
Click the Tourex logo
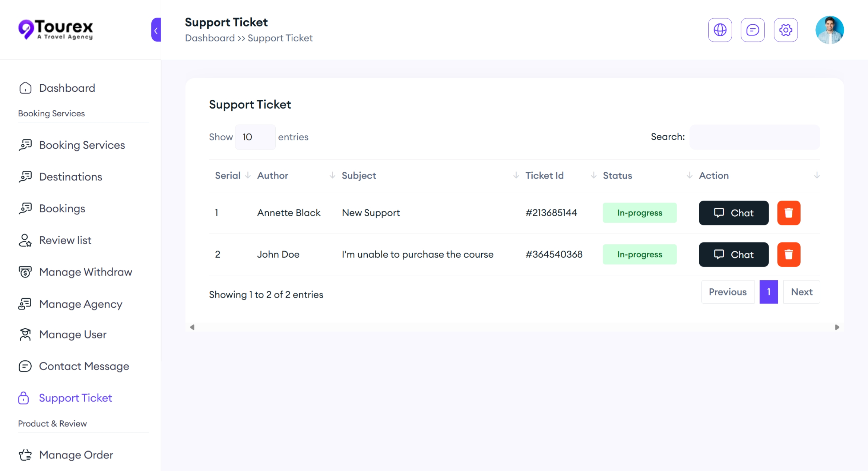coord(56,29)
